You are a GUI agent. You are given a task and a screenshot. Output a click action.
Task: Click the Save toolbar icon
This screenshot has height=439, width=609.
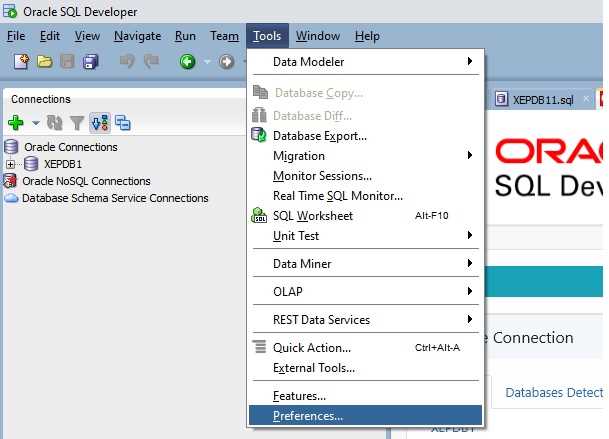coord(68,62)
